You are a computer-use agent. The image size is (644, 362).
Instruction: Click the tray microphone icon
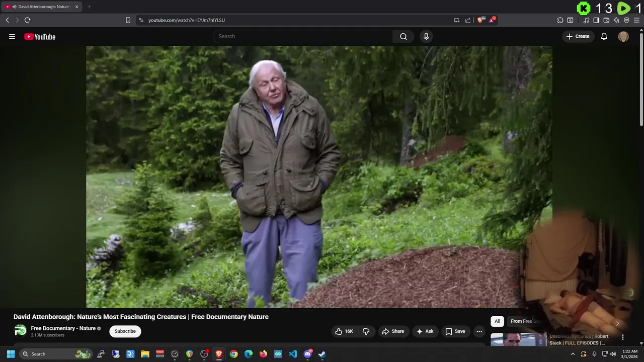(x=594, y=354)
